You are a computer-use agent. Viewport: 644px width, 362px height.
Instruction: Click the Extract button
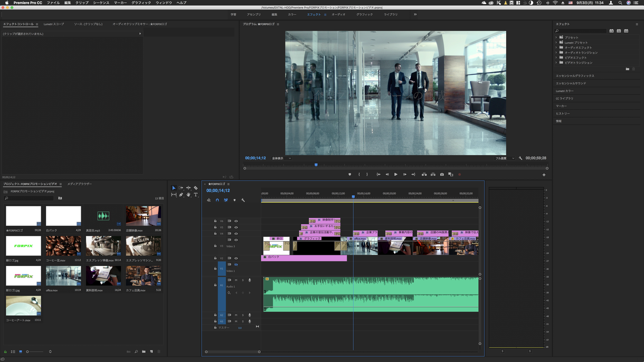(x=433, y=175)
